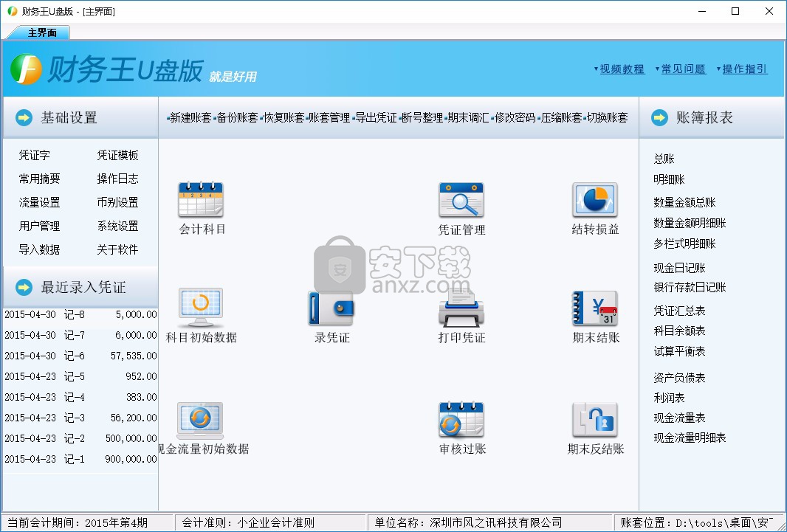Screen dimensions: 787x532
Task: Open 流量设置
Action: [x=39, y=202]
